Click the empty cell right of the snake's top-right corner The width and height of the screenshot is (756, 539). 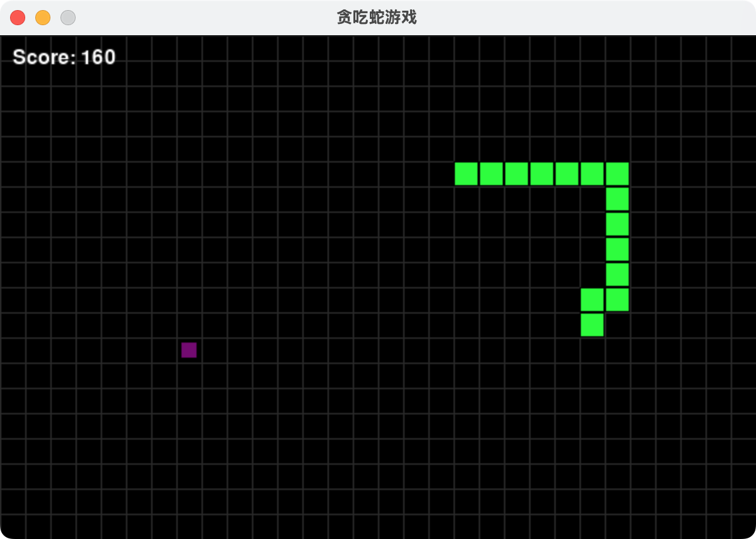click(643, 174)
